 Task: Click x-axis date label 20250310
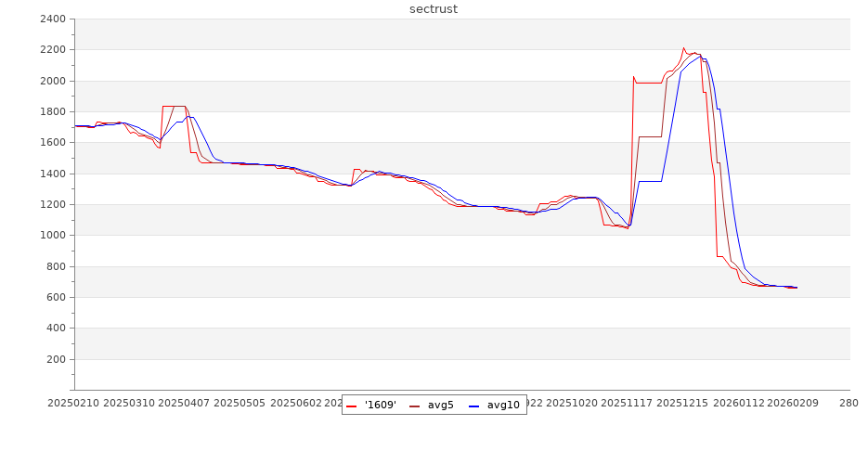(130, 404)
